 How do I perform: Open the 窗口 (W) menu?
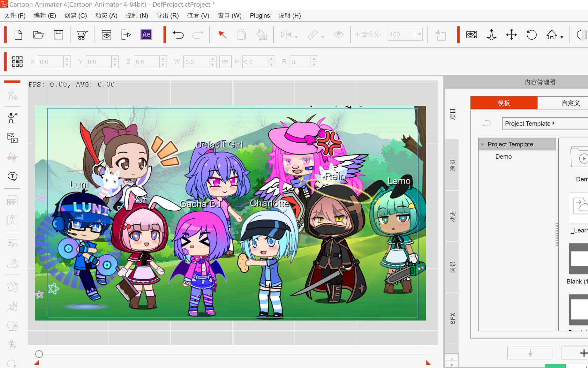230,15
